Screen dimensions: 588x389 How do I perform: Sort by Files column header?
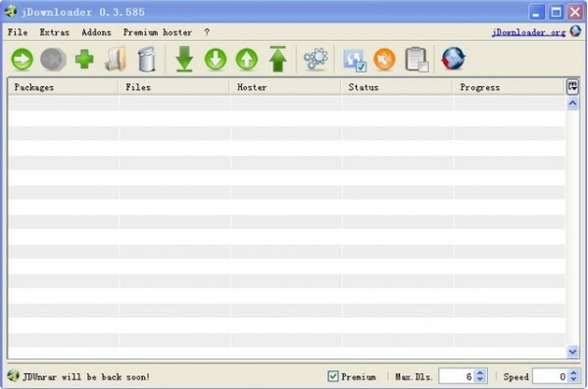tap(173, 87)
